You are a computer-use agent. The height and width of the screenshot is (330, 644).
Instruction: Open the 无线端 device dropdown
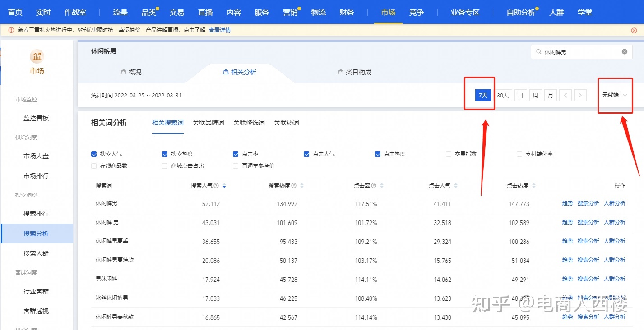tap(615, 95)
